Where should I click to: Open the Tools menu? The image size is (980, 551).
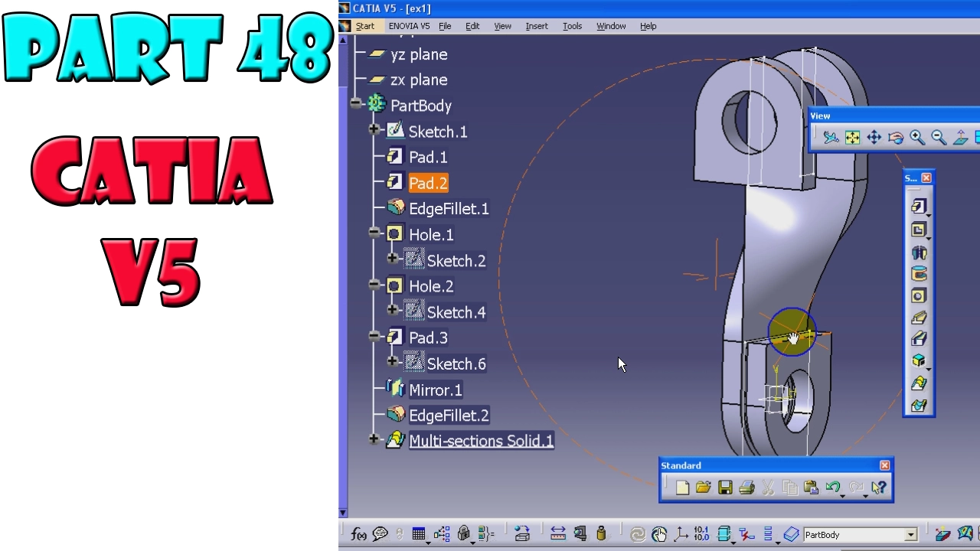coord(573,26)
